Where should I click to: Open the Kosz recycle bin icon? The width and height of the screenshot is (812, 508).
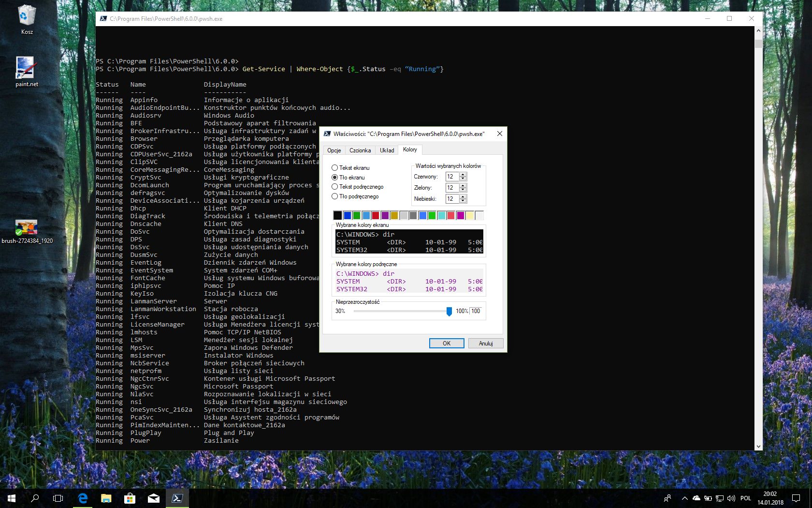pos(27,20)
